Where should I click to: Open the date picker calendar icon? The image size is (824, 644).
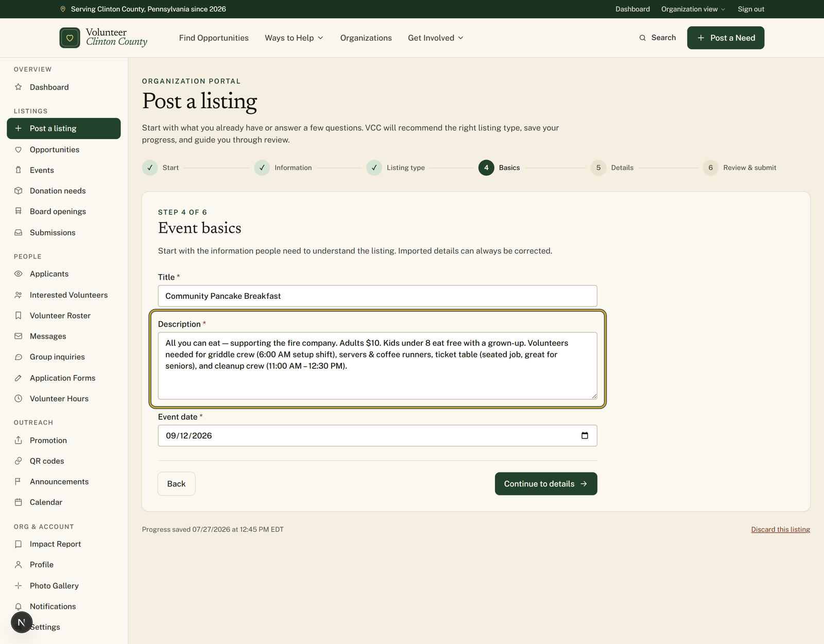(x=585, y=435)
